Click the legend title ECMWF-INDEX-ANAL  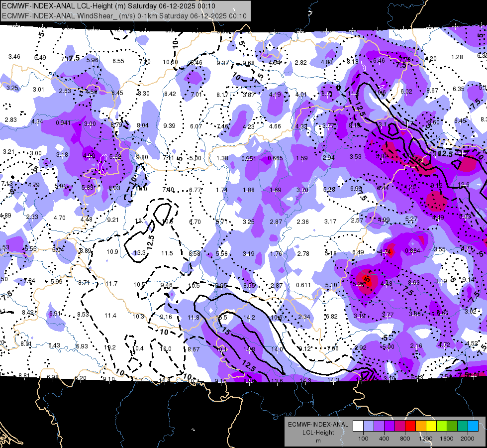318,425
